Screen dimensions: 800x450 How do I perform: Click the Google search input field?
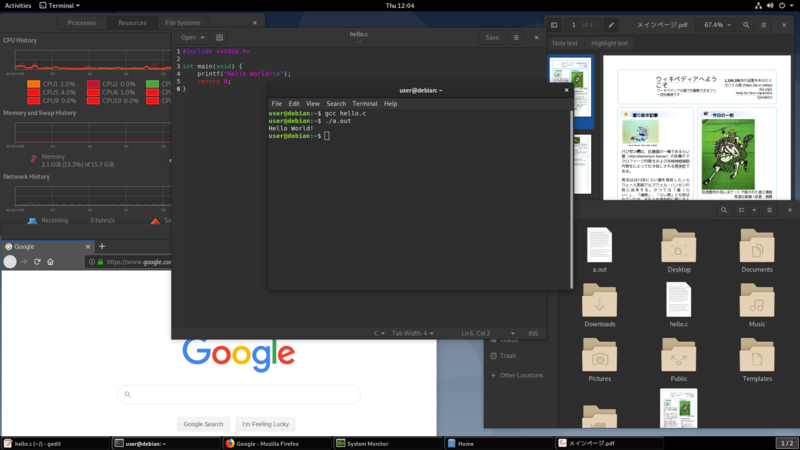(x=239, y=394)
